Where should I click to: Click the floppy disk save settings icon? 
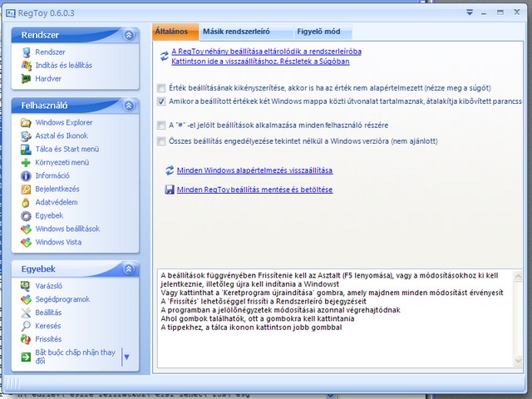[170, 190]
